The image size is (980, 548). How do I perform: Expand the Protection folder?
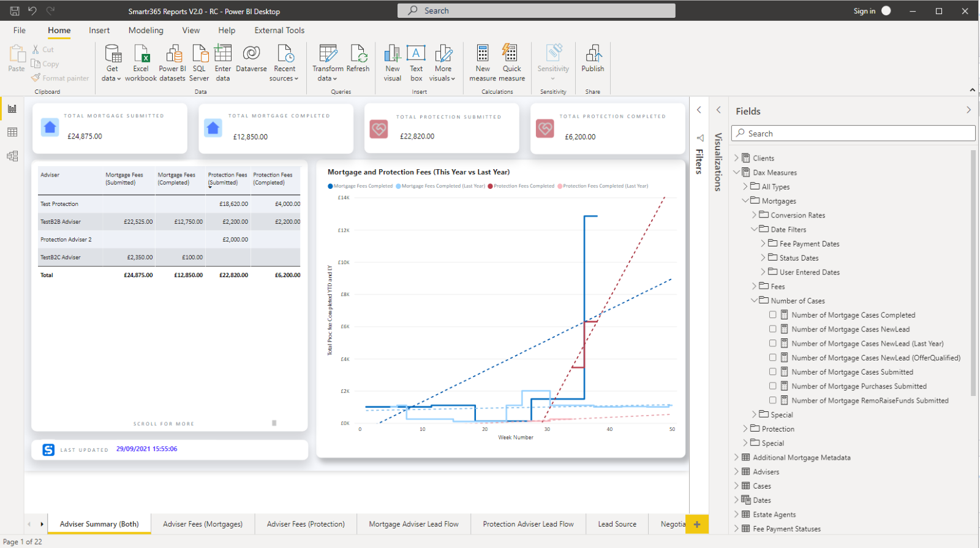tap(745, 428)
